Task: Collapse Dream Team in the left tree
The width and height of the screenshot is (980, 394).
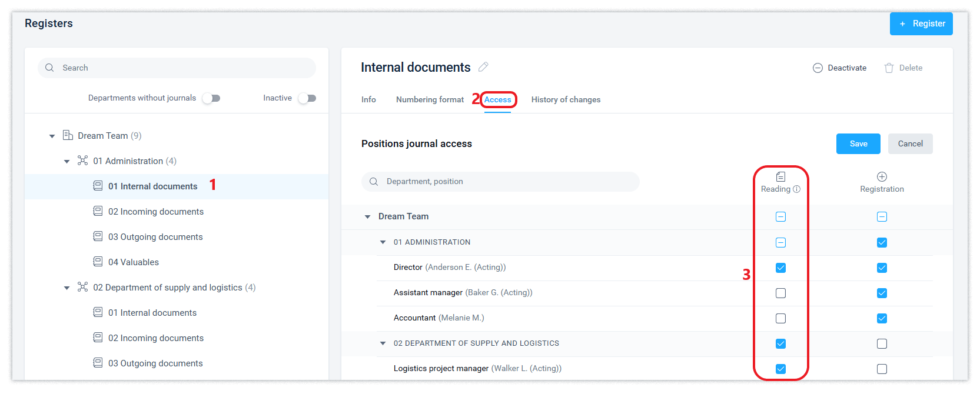Action: (52, 136)
